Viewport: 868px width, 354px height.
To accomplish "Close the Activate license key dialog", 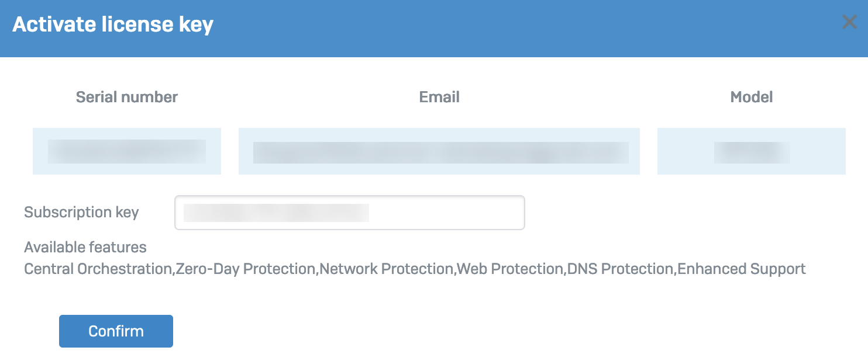I will pos(849,23).
